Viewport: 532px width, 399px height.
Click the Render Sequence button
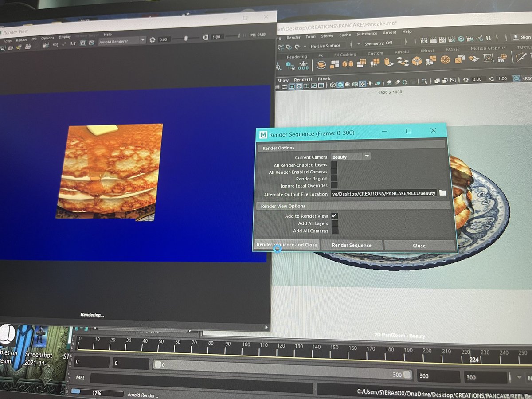point(352,245)
